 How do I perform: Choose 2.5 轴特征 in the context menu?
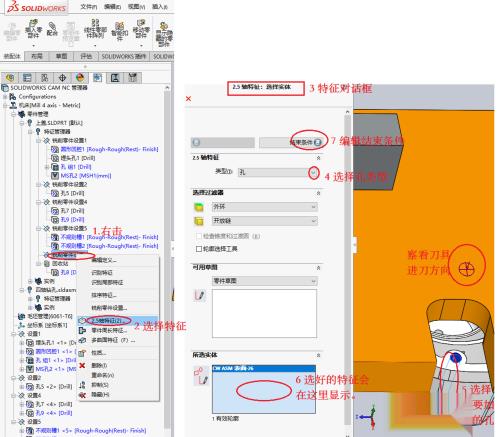tap(118, 321)
